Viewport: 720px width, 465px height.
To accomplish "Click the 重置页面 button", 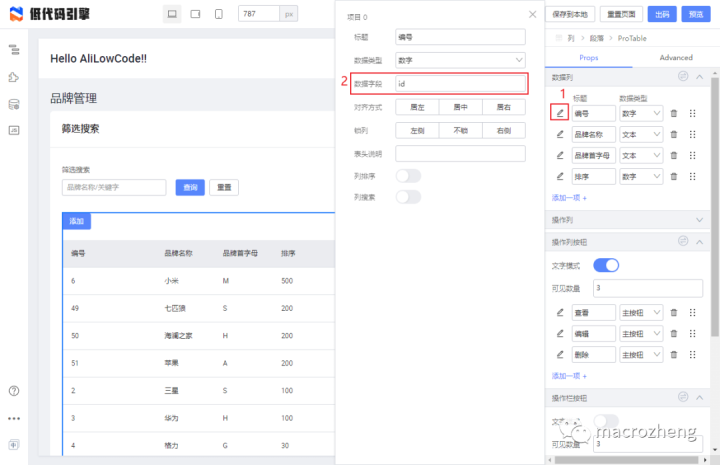I will [621, 14].
